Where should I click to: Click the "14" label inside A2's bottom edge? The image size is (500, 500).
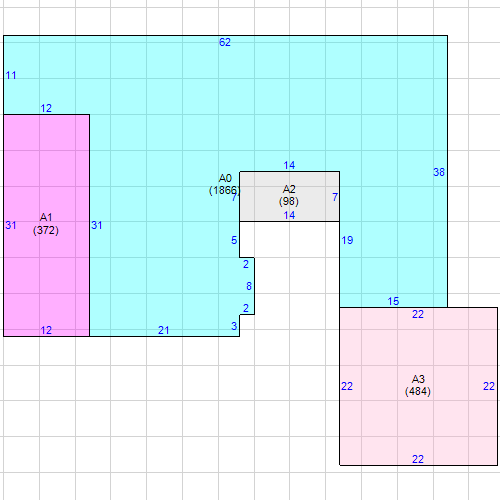(289, 215)
